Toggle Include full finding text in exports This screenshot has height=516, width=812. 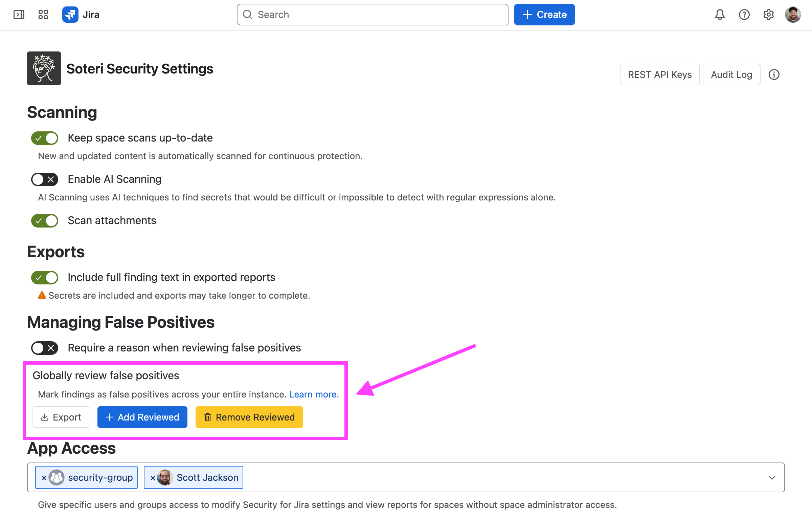(45, 278)
